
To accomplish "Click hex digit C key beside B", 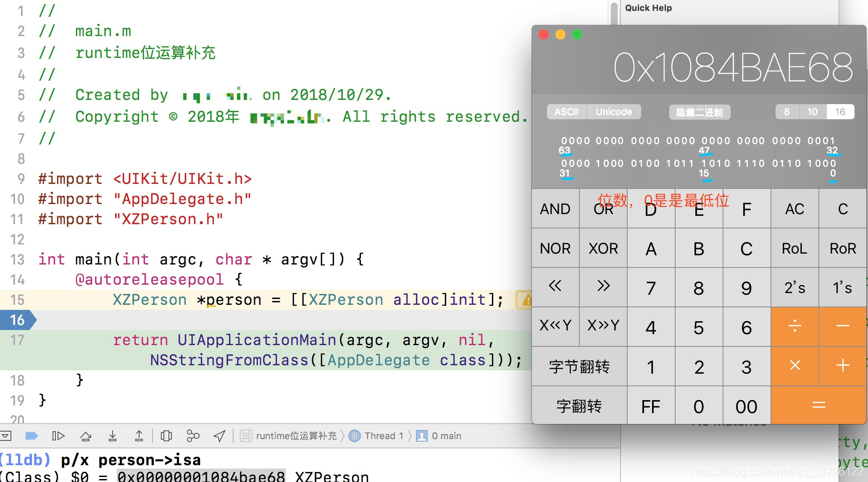I will [747, 248].
